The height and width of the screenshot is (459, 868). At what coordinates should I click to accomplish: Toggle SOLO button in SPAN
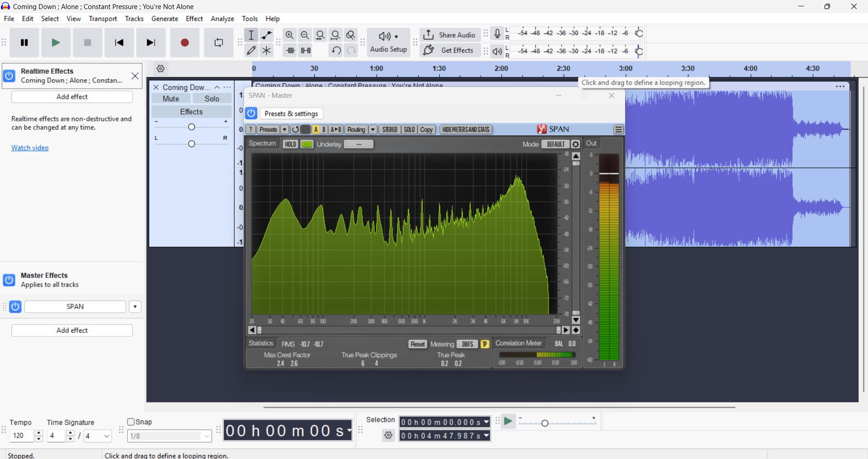[x=409, y=129]
